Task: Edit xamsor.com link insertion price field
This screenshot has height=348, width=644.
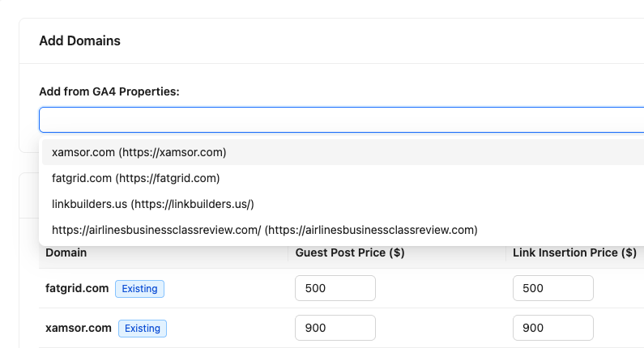Action: coord(552,328)
